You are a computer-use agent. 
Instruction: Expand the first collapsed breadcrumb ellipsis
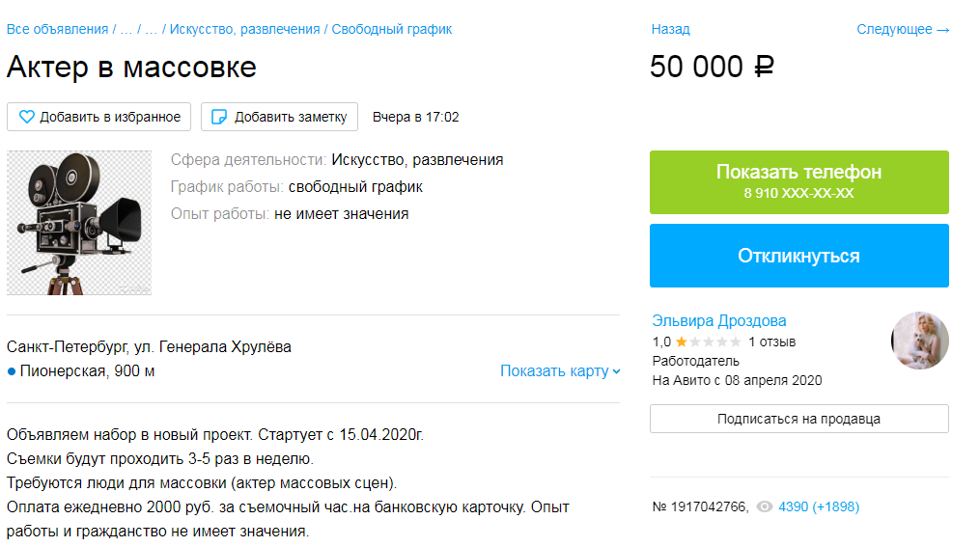click(126, 29)
